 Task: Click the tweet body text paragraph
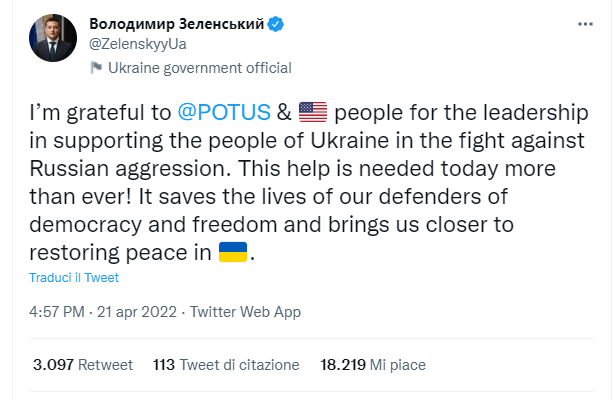click(309, 182)
